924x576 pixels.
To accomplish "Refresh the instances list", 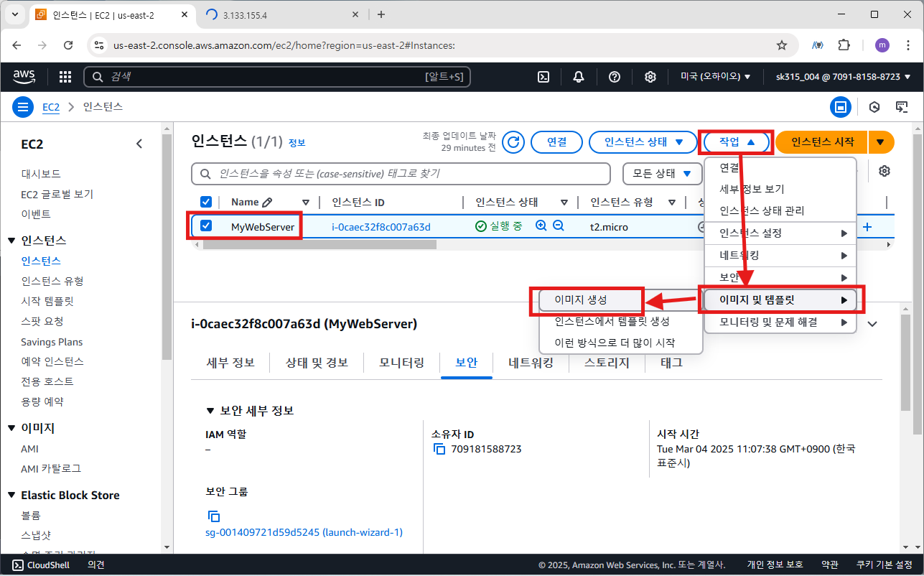I will click(x=513, y=142).
